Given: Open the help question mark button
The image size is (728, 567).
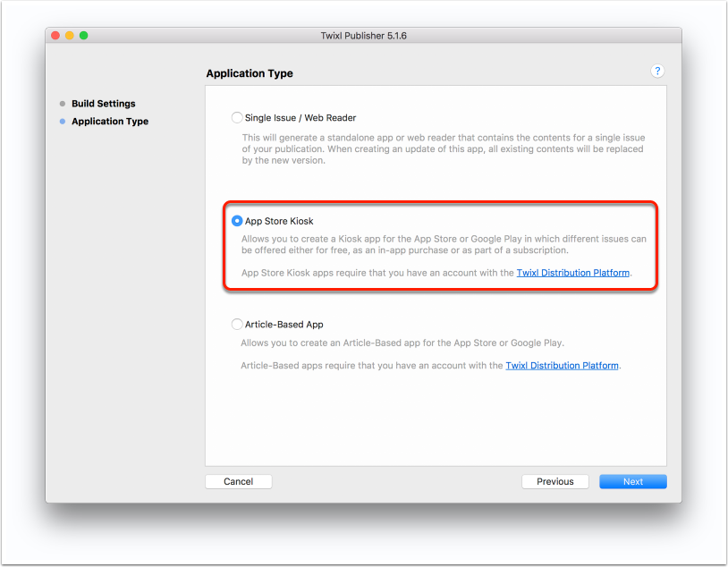Looking at the screenshot, I should coord(657,71).
